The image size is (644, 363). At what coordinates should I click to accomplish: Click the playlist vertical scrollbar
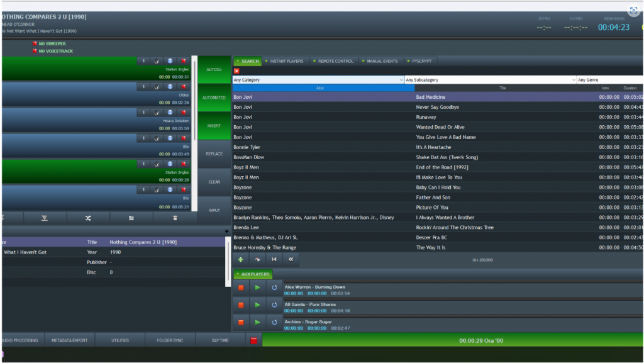[x=195, y=133]
